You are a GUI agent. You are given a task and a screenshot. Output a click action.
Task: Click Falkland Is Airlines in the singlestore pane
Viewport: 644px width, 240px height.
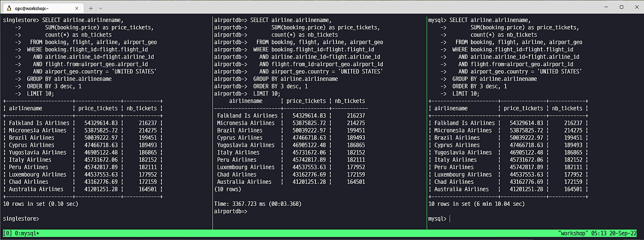click(39, 123)
